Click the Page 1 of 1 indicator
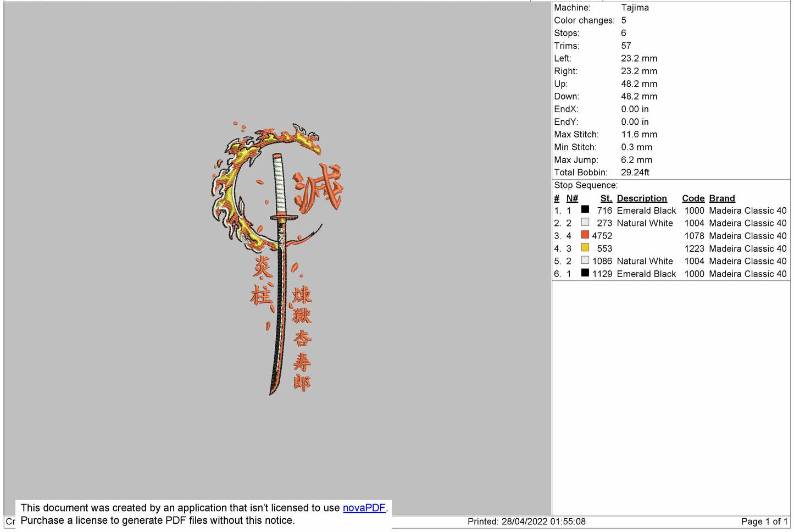 [764, 522]
